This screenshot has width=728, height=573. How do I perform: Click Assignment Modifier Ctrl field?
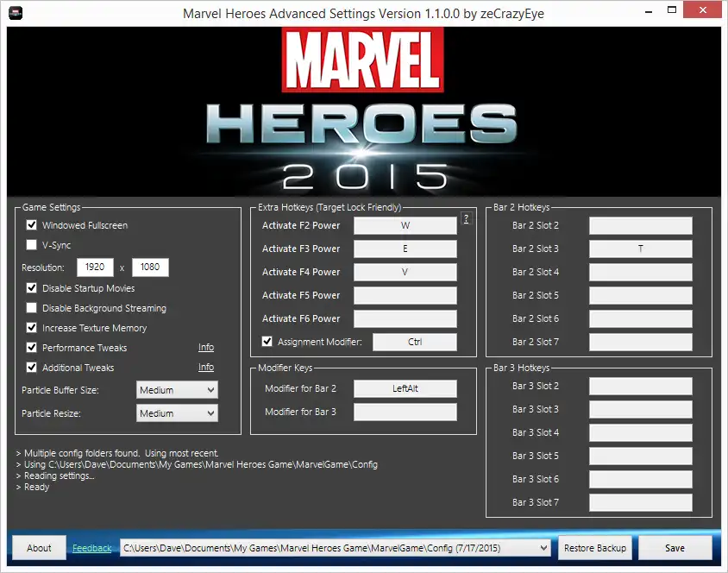coord(415,343)
